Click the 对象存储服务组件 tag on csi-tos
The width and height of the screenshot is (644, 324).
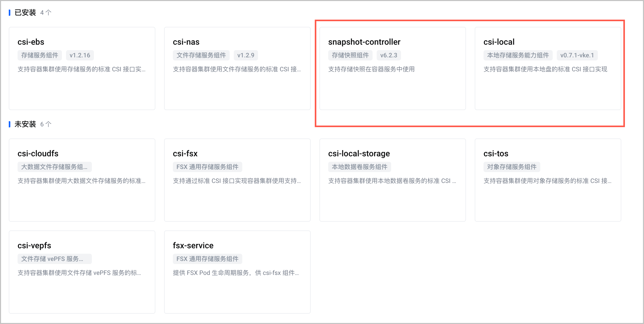point(512,167)
